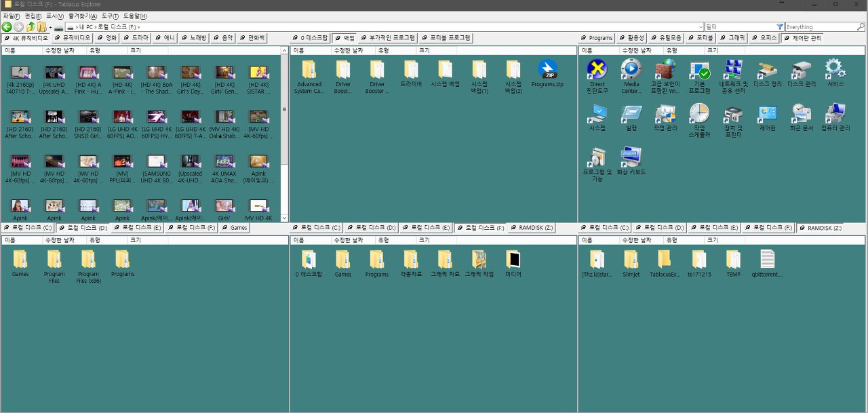The image size is (868, 413).
Task: Select the 최근 문서 icon
Action: 801,113
